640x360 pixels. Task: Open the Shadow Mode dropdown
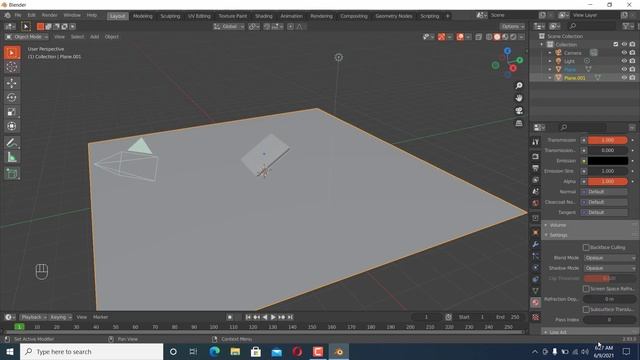(x=610, y=268)
